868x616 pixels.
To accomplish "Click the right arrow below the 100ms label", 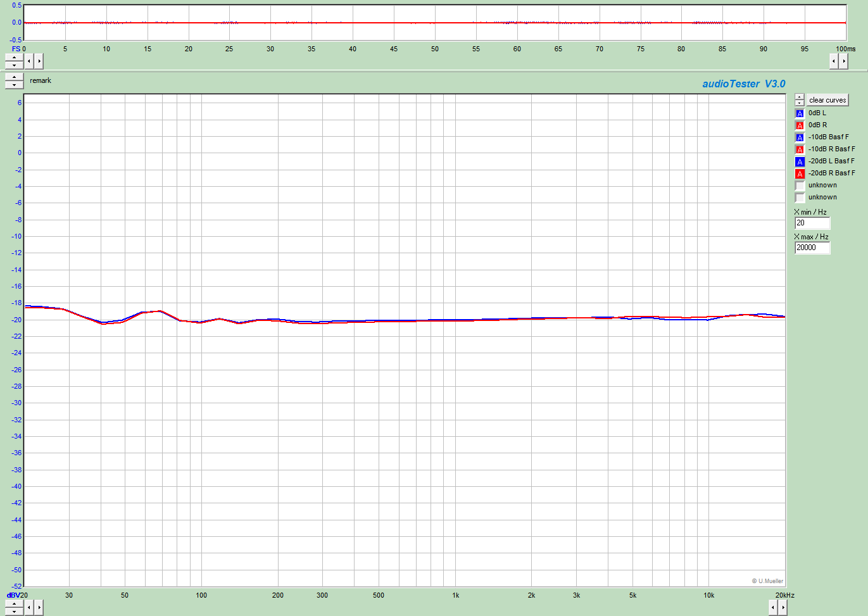I will (844, 61).
